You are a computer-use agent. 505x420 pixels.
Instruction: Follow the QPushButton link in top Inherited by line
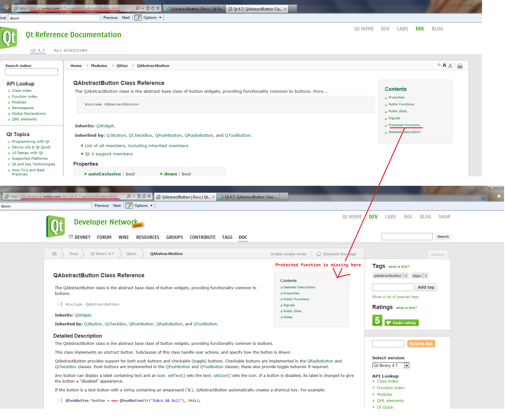(168, 135)
